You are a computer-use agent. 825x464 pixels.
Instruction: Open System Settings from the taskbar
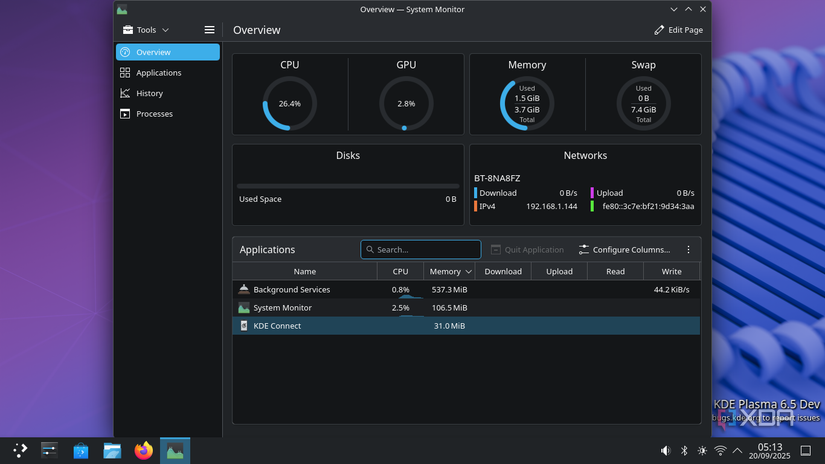tap(49, 450)
